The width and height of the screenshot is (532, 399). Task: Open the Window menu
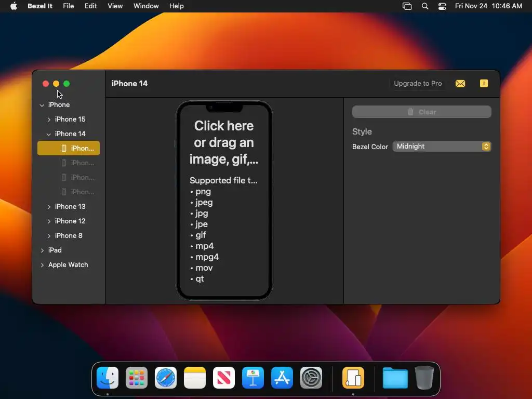(146, 6)
